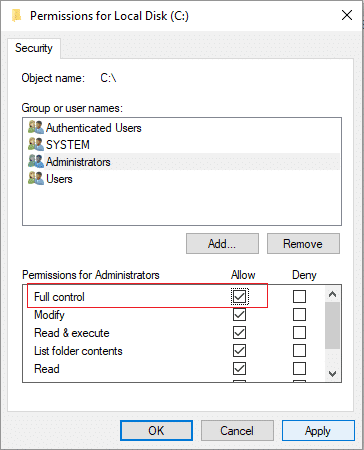This screenshot has height=450, width=364.
Task: Click the Deny column header
Action: click(304, 275)
